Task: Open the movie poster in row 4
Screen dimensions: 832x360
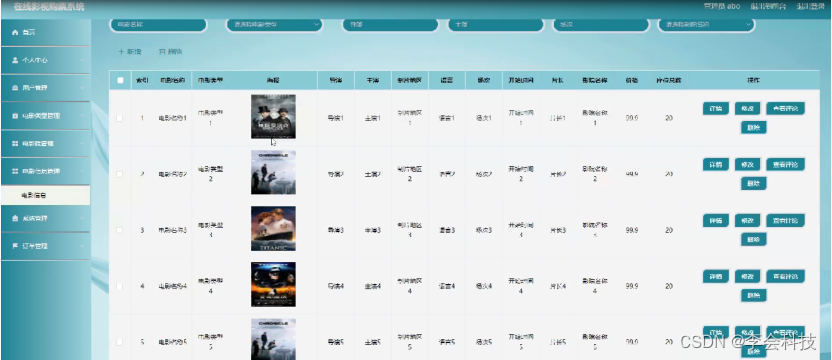Action: point(273,285)
